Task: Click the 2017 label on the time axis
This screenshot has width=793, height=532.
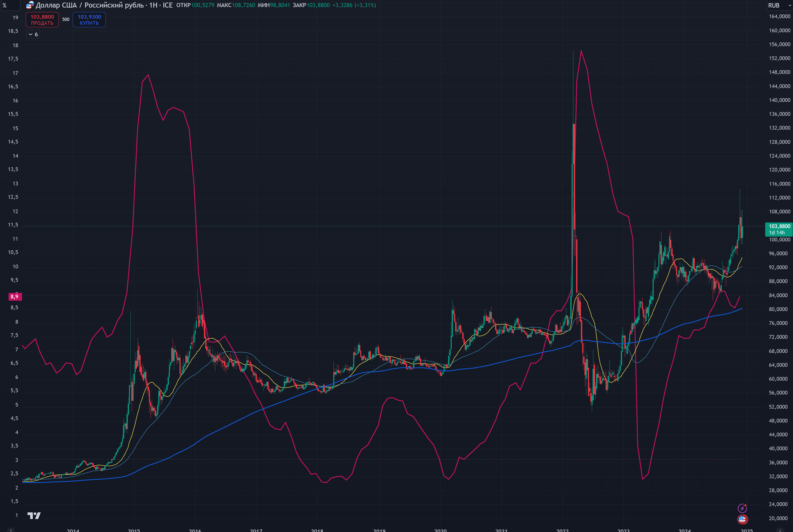Action: [256, 530]
